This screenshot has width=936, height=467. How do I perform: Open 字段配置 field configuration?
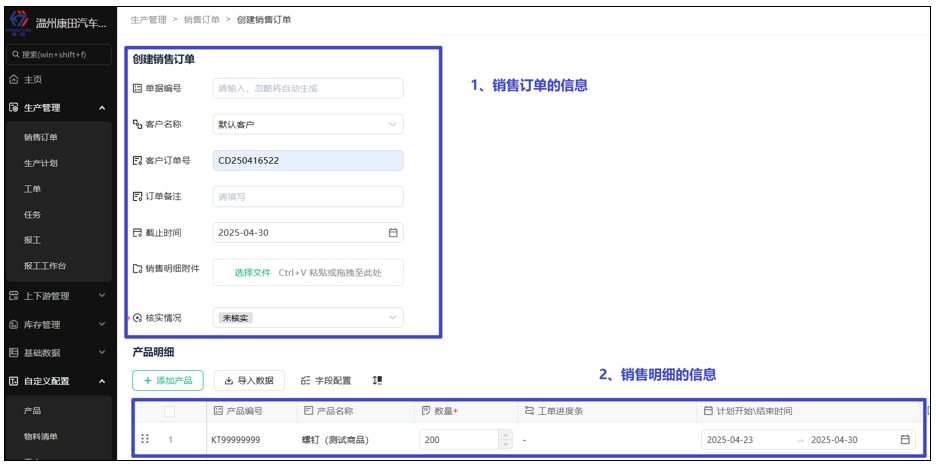pos(326,381)
